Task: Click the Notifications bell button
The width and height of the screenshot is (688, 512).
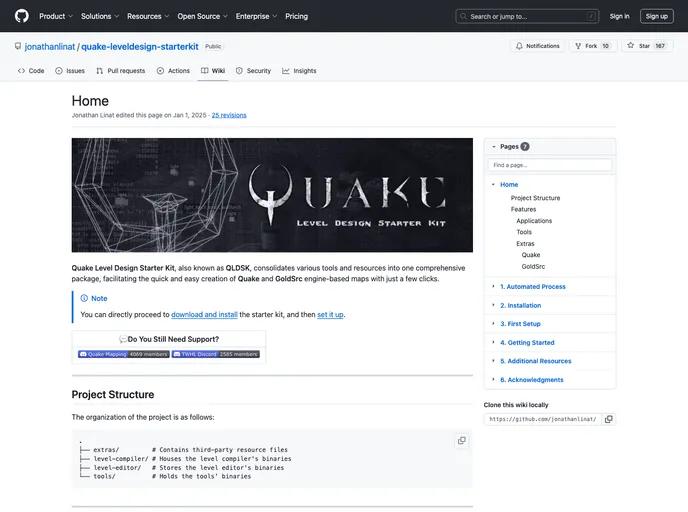Action: [x=537, y=46]
